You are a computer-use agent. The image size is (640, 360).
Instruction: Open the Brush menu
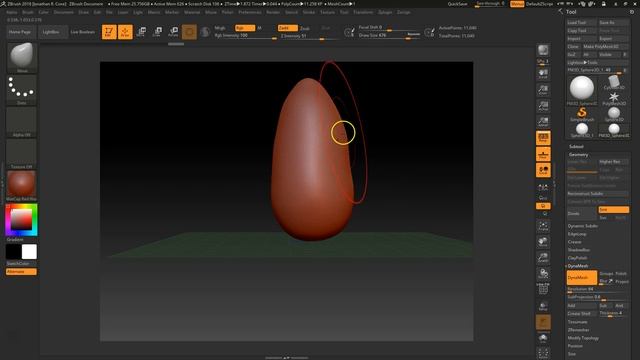(x=28, y=12)
